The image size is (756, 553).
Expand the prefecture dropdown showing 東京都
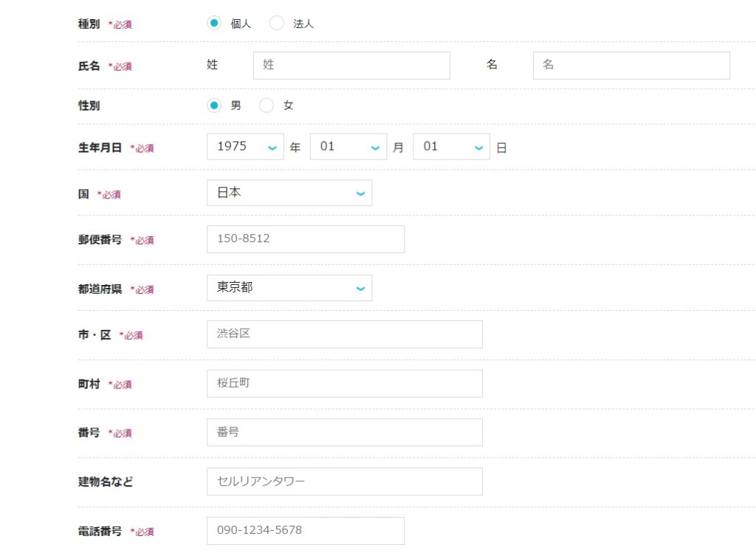coord(289,288)
